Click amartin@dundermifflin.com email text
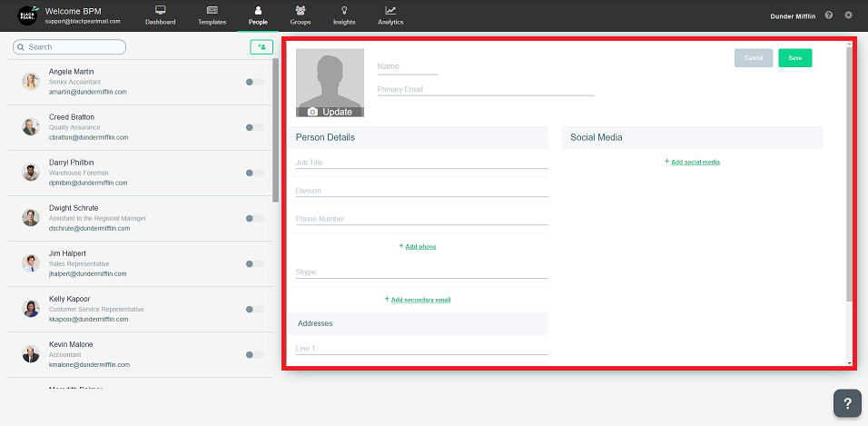Image resolution: width=868 pixels, height=426 pixels. [87, 92]
